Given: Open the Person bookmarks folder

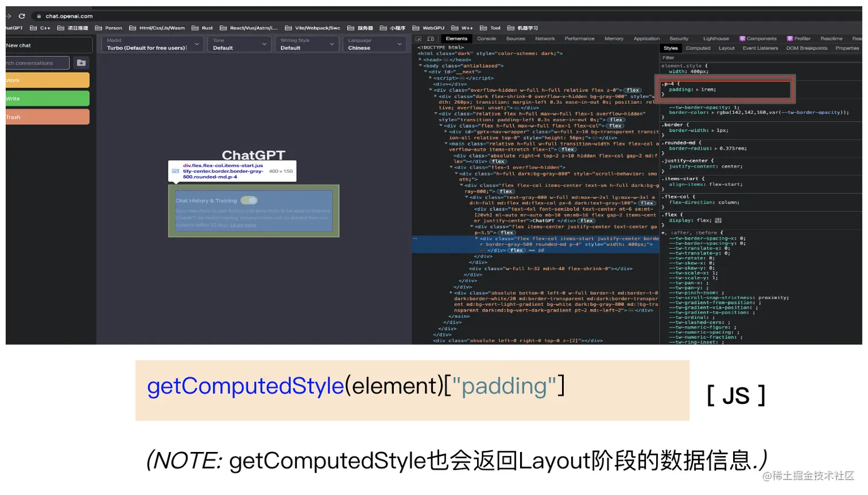Looking at the screenshot, I should 108,28.
